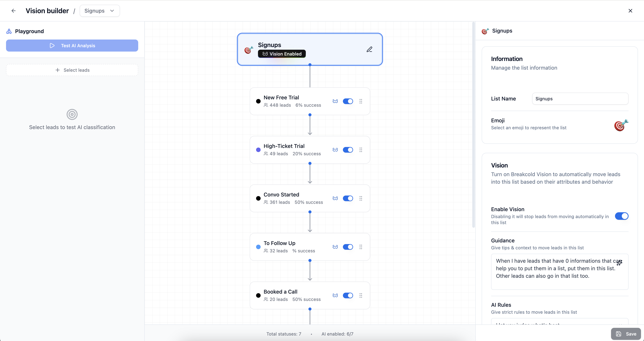Viewport: 644px width, 341px height.
Task: Turn off the Booked a Call switch
Action: pos(348,295)
